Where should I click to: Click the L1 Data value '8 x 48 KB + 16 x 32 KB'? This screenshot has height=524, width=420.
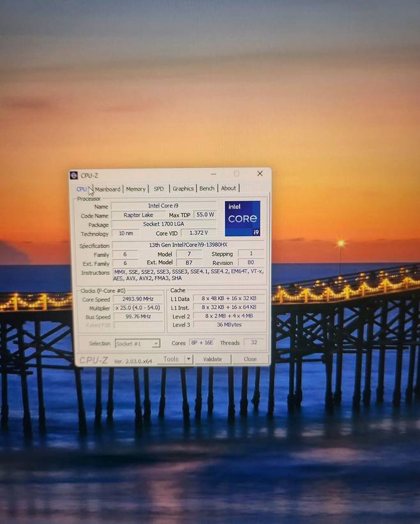tap(229, 298)
